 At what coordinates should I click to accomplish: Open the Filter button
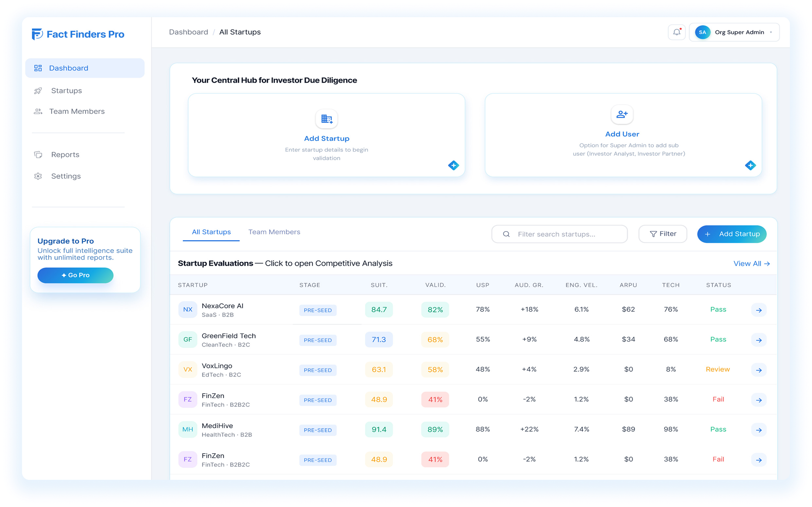[x=662, y=234]
